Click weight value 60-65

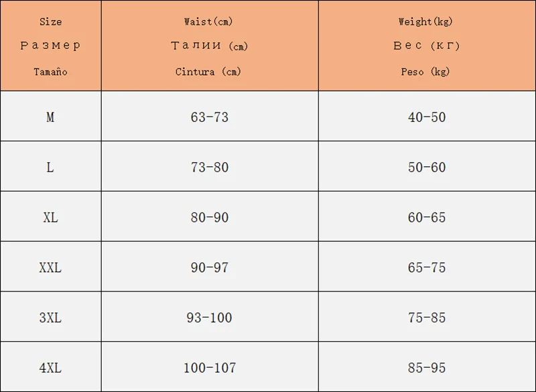click(x=426, y=217)
